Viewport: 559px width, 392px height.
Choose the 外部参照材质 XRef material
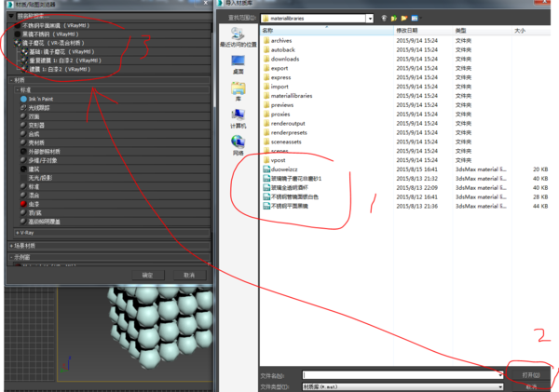click(40, 152)
